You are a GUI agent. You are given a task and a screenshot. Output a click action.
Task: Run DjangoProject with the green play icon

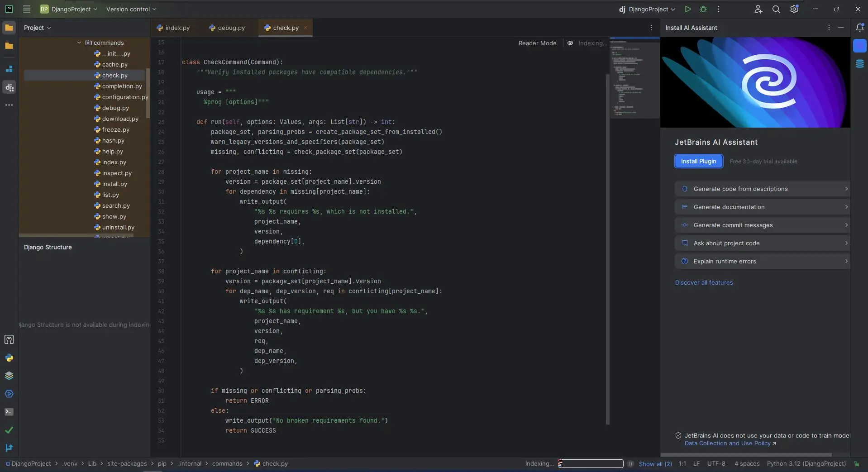point(687,9)
